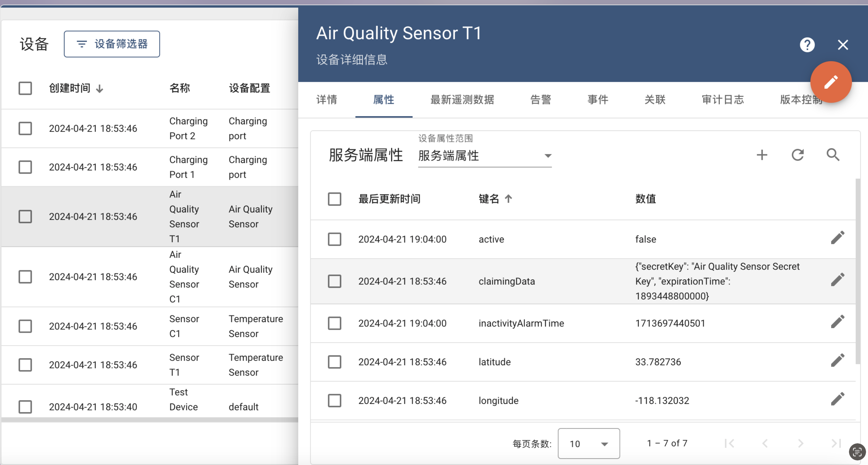Select all devices header checkbox
This screenshot has width=868, height=465.
tap(25, 88)
